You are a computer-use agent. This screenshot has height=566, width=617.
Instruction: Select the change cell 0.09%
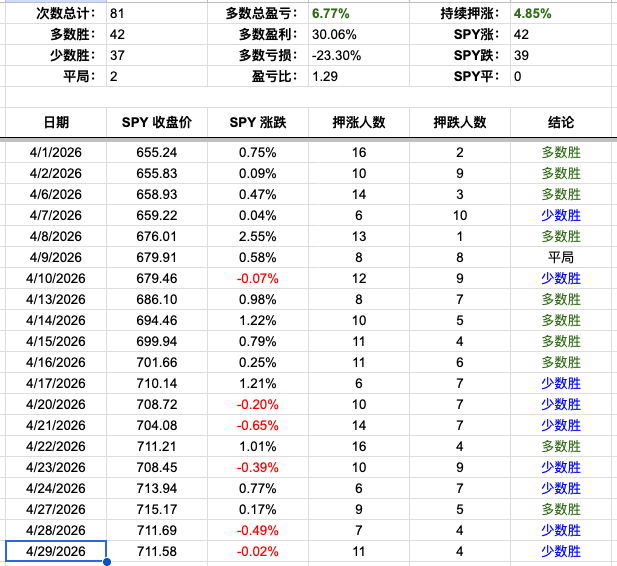pos(258,173)
